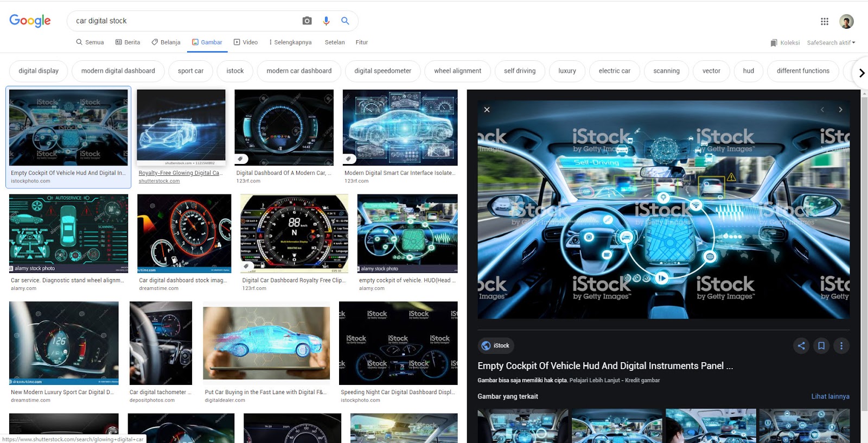The height and width of the screenshot is (443, 868).
Task: Search by image using camera icon
Action: pos(307,21)
